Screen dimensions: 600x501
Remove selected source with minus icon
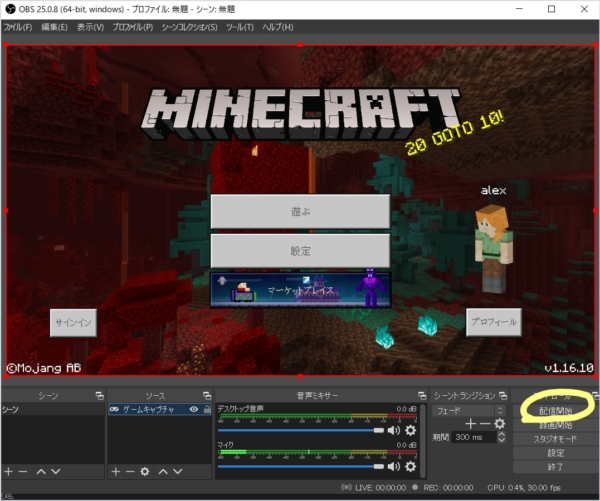[130, 472]
